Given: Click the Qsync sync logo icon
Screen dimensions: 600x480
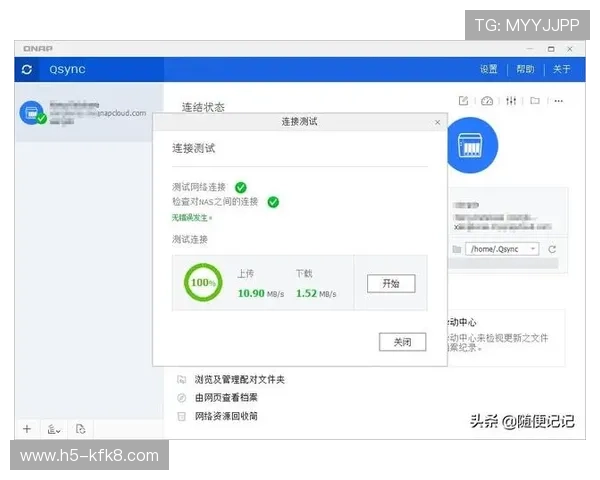Looking at the screenshot, I should 27,69.
